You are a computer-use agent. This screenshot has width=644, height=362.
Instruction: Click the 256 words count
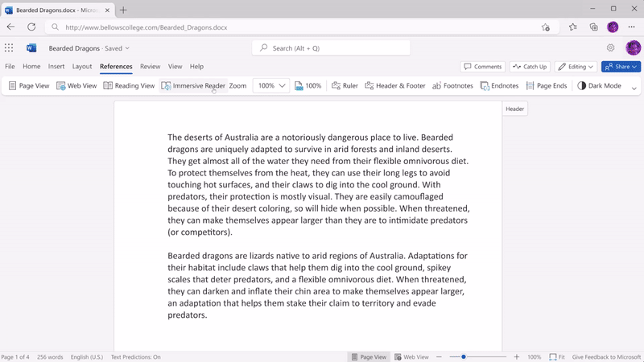click(50, 357)
